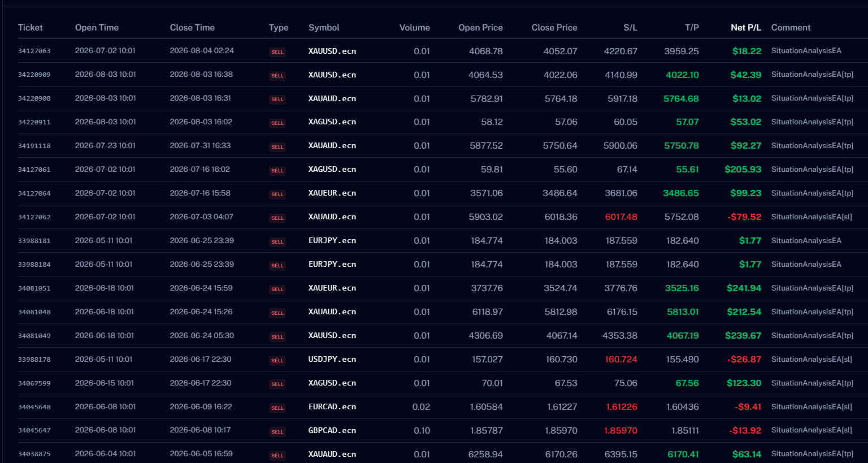Select ticket number 34045647
The height and width of the screenshot is (463, 868).
click(34, 430)
